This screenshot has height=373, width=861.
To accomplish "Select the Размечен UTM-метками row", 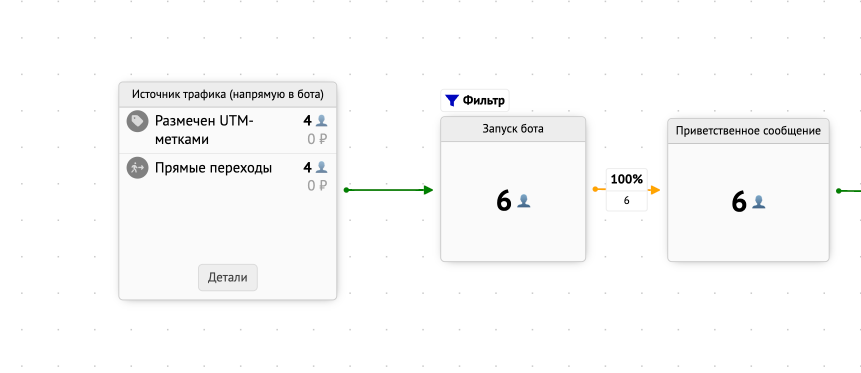I will pyautogui.click(x=228, y=130).
